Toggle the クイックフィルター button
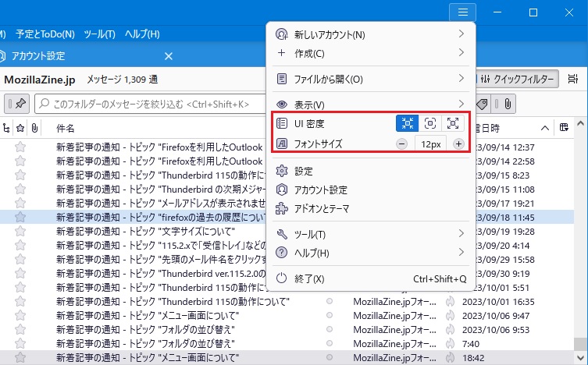Screen dimensions: 588x365 pyautogui.click(x=515, y=79)
